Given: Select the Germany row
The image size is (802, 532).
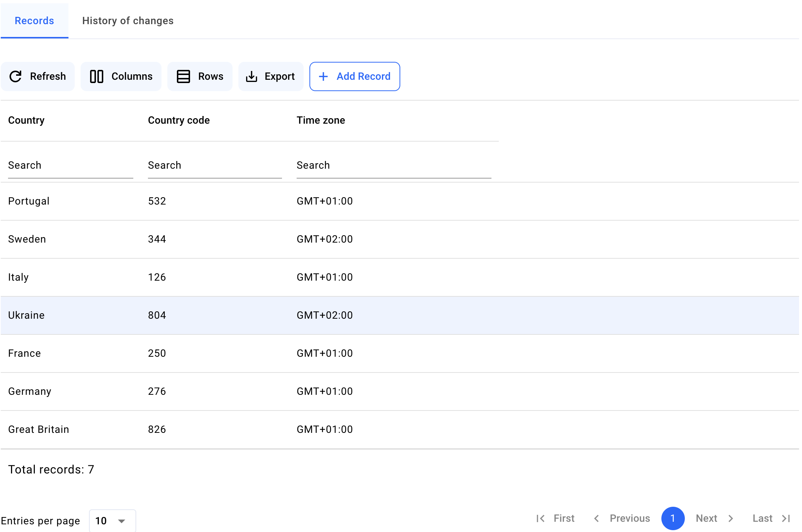Looking at the screenshot, I should tap(400, 391).
